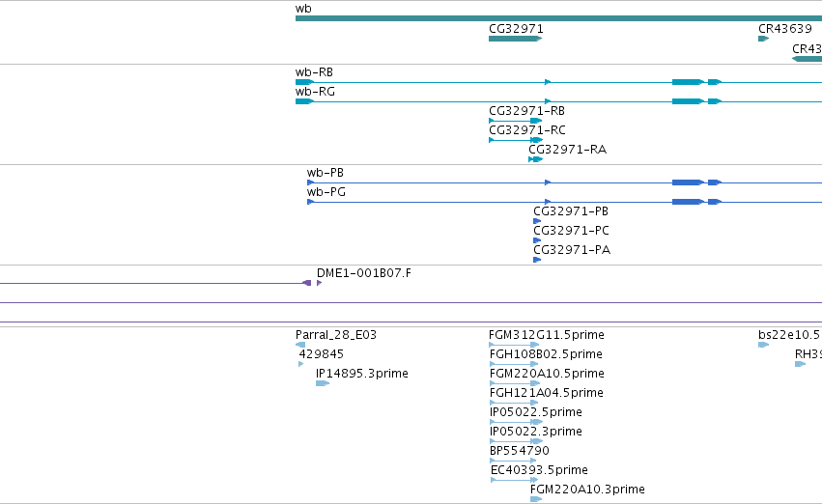Click the bs22e10.5 EST glyph
The image size is (822, 504).
pos(763,345)
